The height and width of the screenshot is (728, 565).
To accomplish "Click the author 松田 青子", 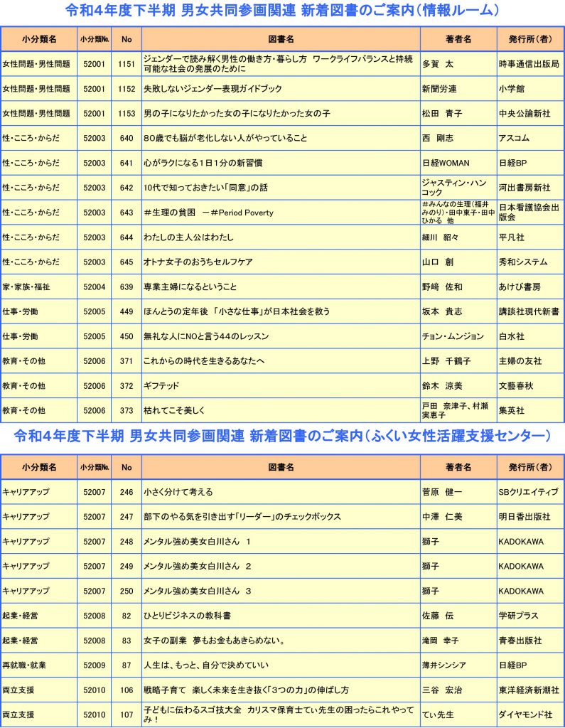I will pos(442,113).
